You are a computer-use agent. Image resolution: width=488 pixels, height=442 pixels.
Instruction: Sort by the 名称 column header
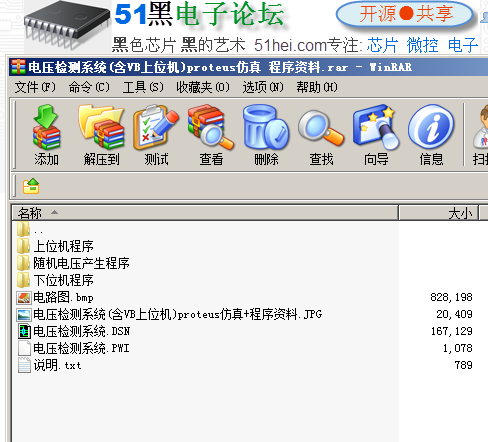[205, 213]
